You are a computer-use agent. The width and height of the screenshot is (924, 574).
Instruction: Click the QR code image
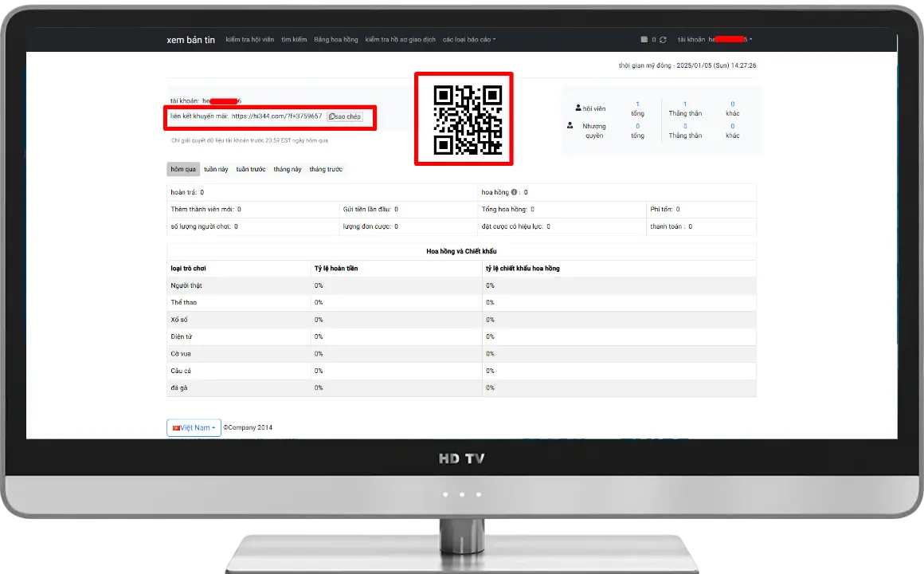tap(468, 120)
